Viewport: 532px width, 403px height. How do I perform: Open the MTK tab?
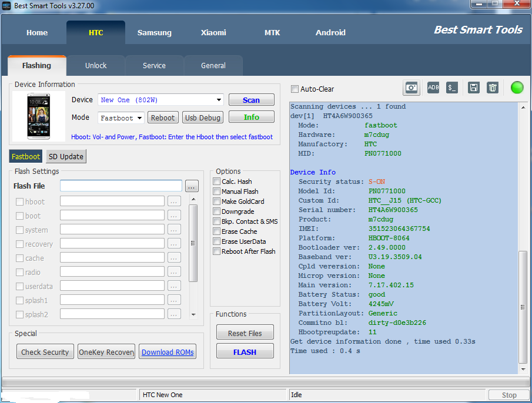272,32
